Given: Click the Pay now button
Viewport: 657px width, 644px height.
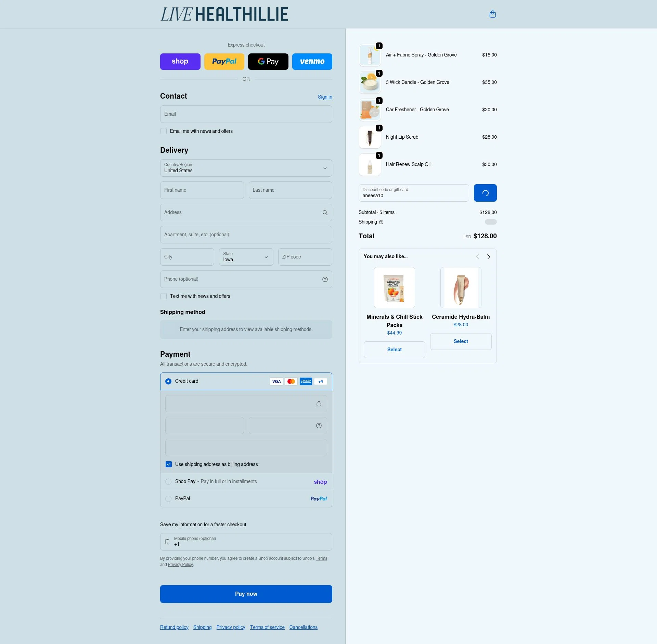Looking at the screenshot, I should [x=246, y=594].
